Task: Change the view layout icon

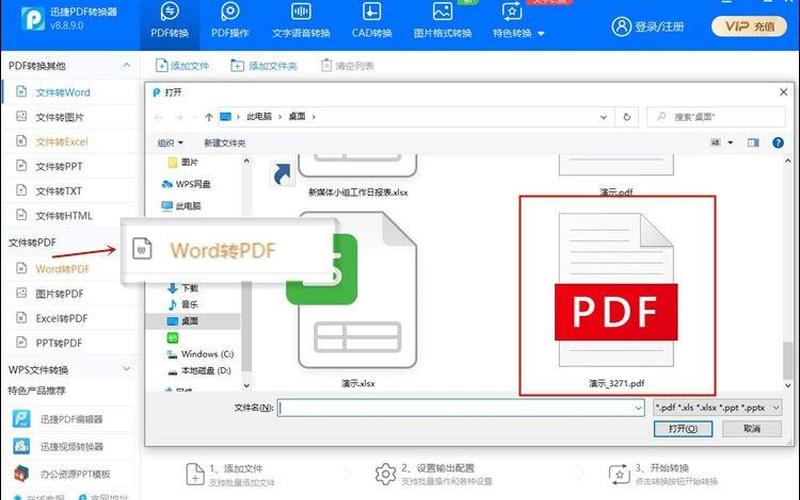Action: click(x=716, y=142)
